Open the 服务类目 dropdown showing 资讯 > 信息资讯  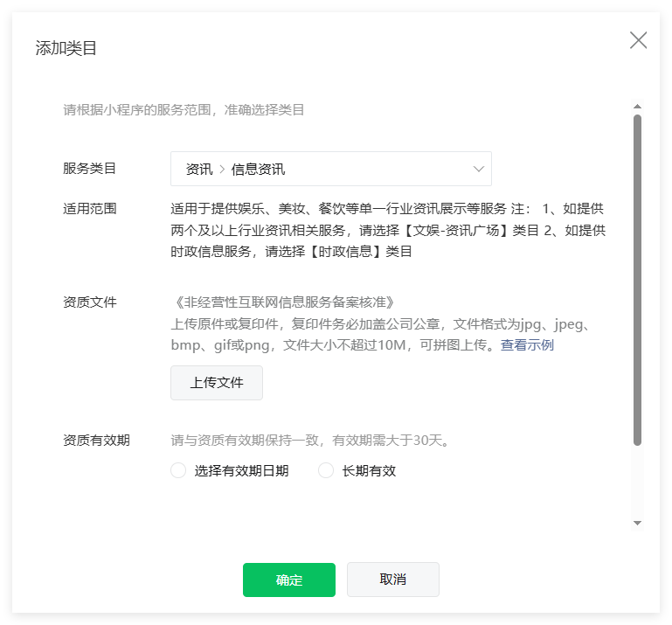(331, 169)
